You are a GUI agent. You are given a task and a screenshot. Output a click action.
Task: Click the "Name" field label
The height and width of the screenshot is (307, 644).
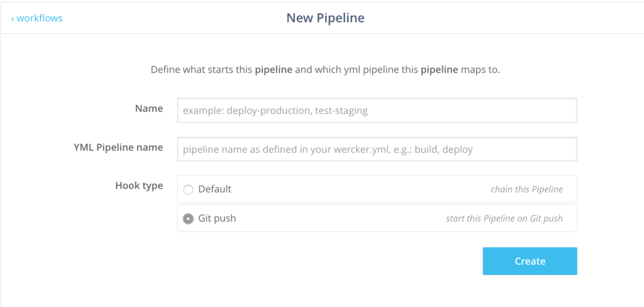tap(149, 108)
